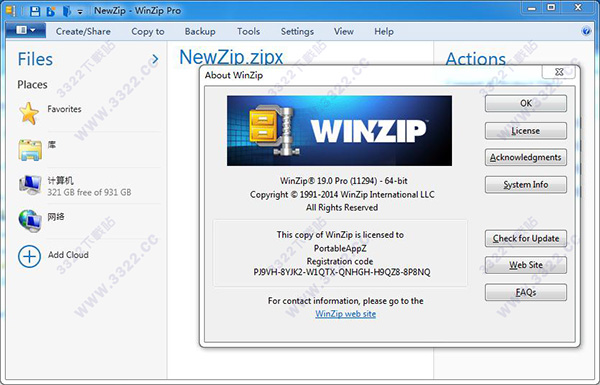The height and width of the screenshot is (385, 600).
Task: Select the 网络 place label
Action: tap(56, 217)
